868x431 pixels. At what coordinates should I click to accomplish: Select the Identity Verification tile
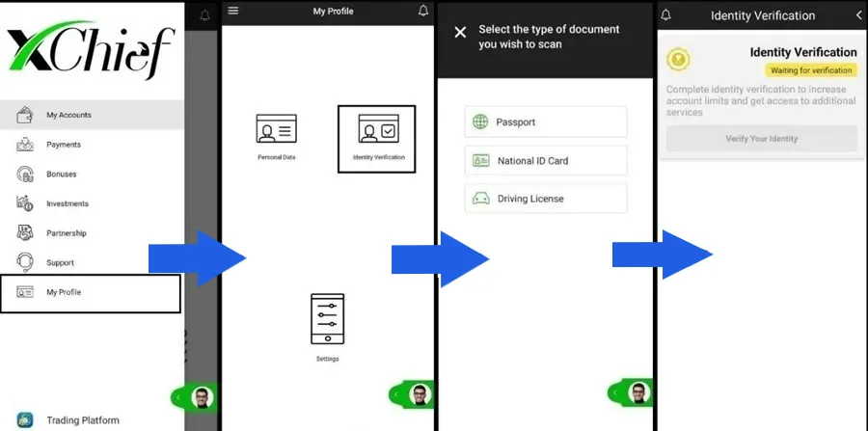click(377, 139)
